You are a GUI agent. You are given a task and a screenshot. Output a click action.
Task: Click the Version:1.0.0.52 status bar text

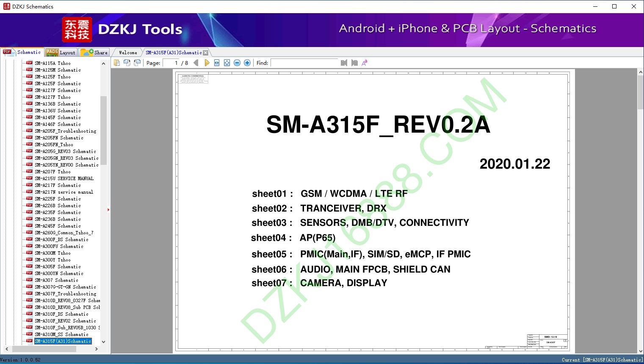click(x=21, y=360)
